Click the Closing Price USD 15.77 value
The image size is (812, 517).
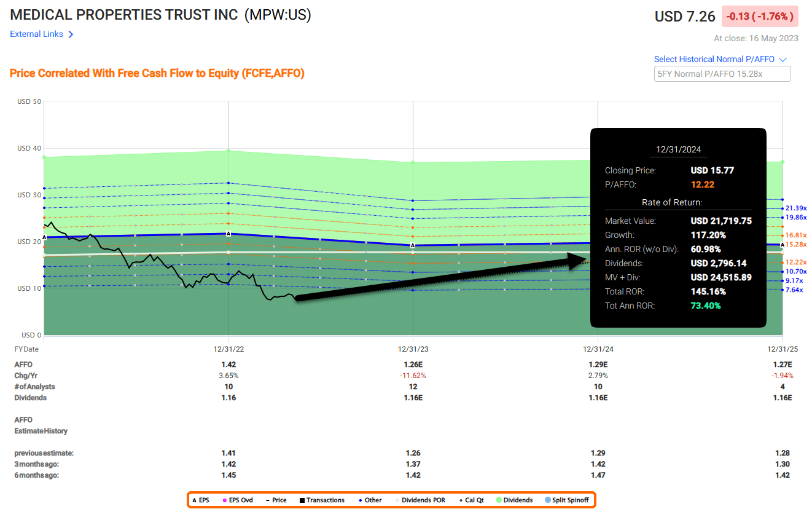click(712, 171)
